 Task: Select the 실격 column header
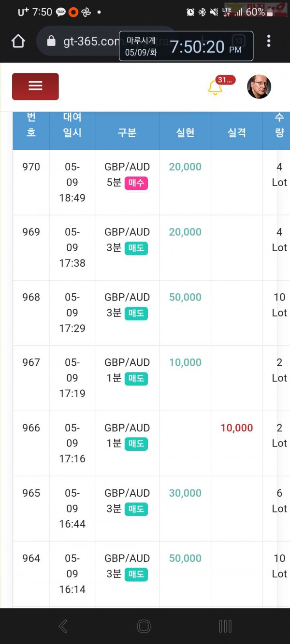point(237,132)
